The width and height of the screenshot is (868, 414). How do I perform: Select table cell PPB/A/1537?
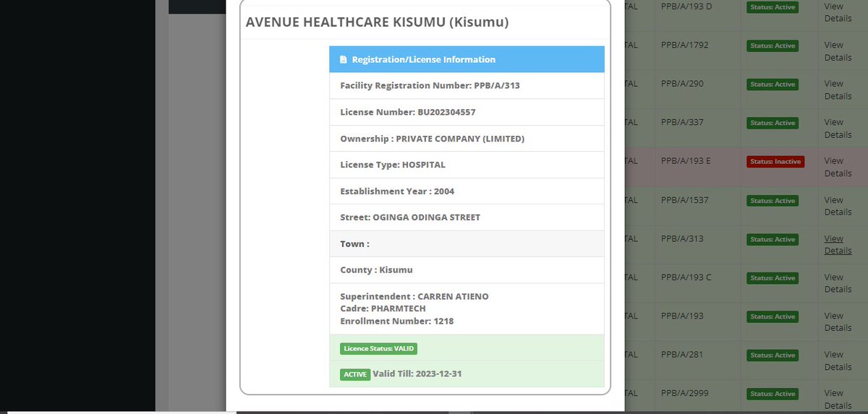685,200
